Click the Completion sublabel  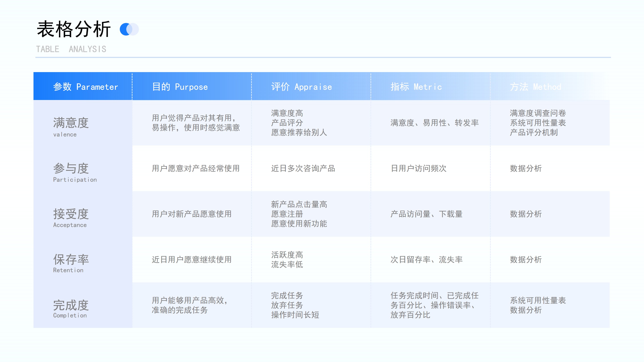pyautogui.click(x=70, y=315)
